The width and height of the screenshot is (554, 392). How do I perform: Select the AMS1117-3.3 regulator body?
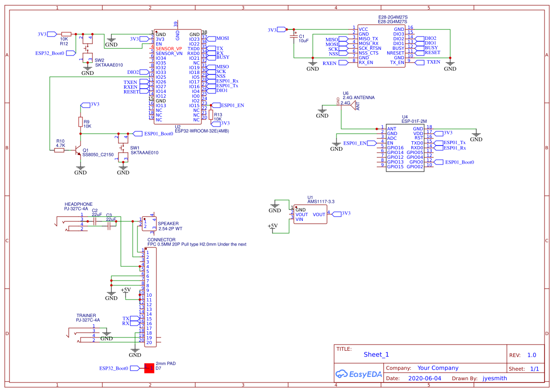[x=310, y=214]
